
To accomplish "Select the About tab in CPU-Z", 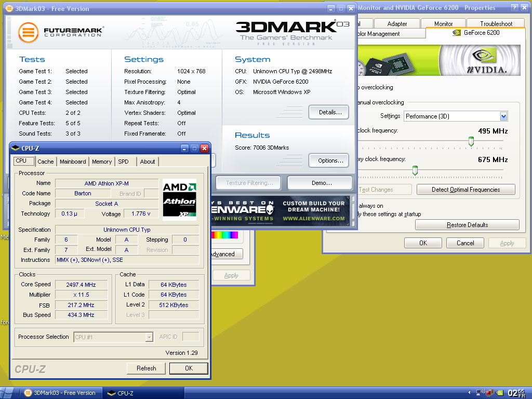I will click(x=148, y=162).
